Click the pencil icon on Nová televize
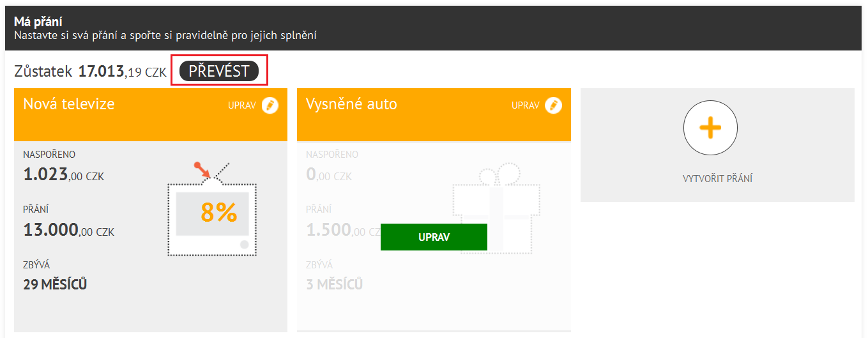 [x=270, y=105]
